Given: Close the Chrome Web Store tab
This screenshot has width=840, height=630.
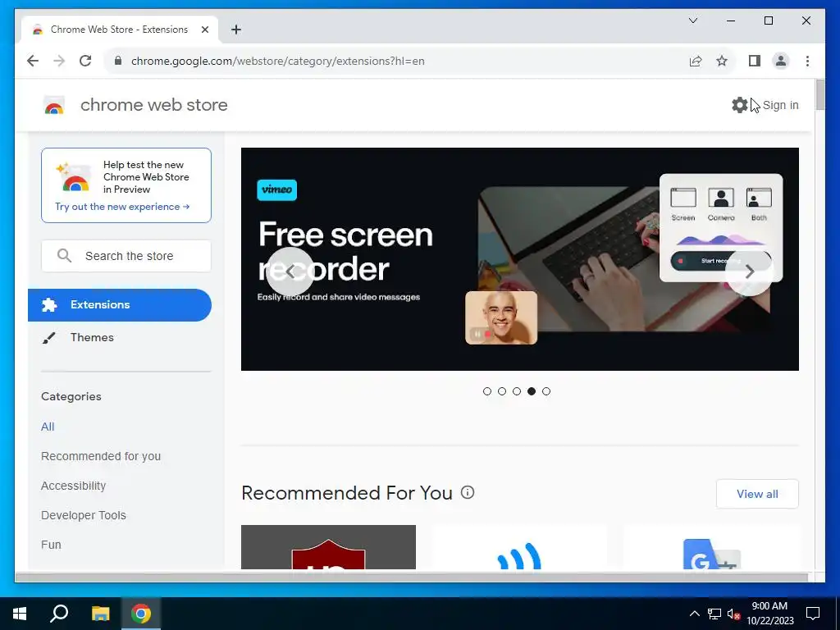Looking at the screenshot, I should tap(204, 30).
